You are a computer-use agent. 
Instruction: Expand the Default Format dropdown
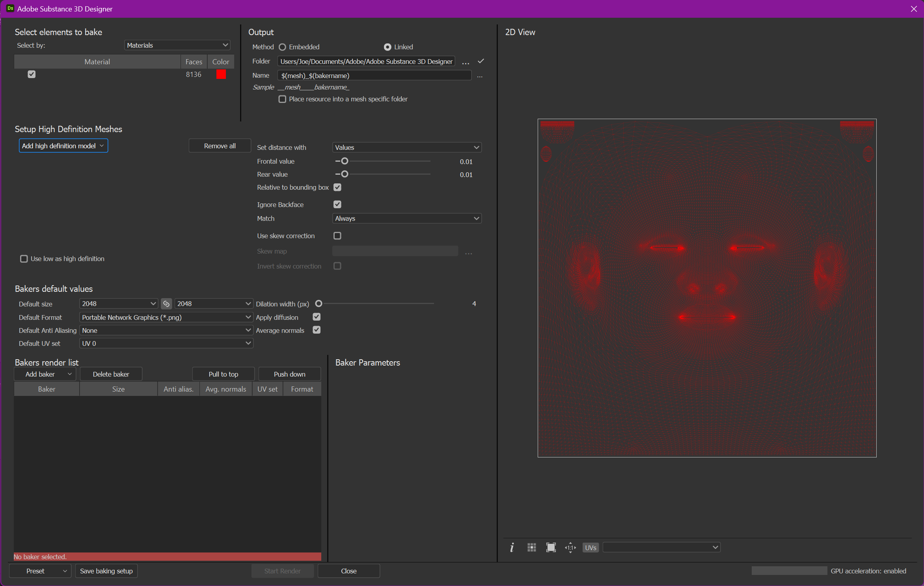(166, 317)
